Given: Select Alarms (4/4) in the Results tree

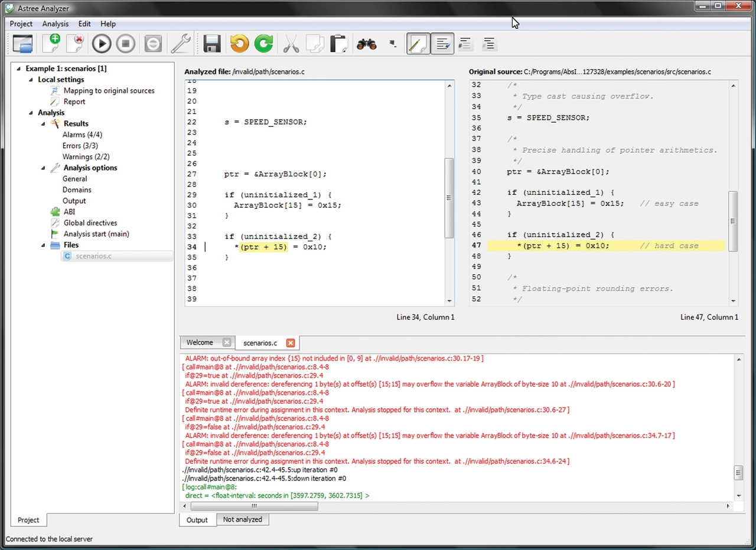Looking at the screenshot, I should (82, 135).
